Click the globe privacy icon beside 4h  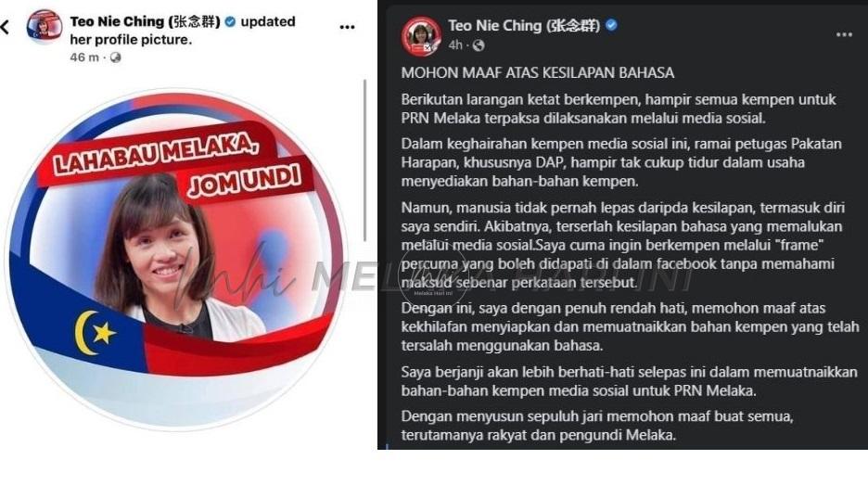479,45
